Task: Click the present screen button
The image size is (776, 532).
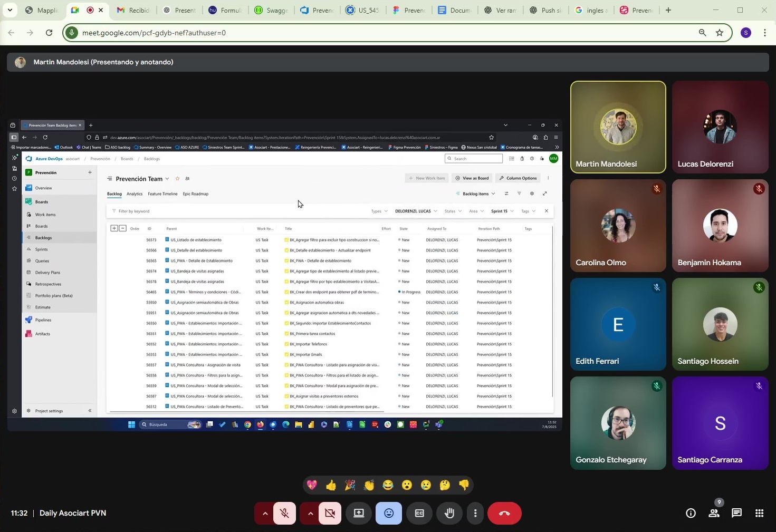Action: [359, 513]
